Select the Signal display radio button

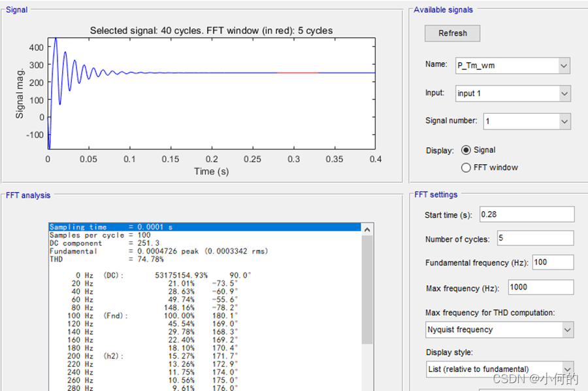pos(466,150)
